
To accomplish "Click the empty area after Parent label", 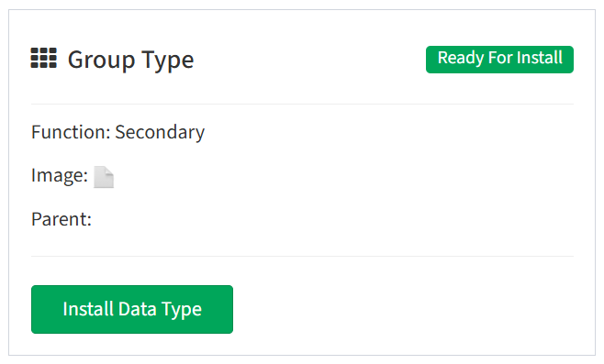I will click(331, 219).
